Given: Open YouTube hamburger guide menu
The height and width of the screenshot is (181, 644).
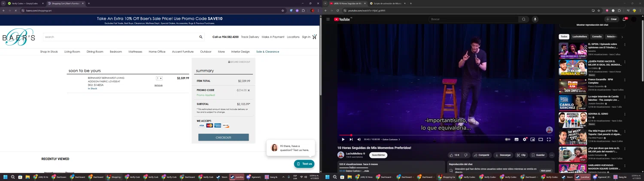Looking at the screenshot, I should [x=328, y=19].
